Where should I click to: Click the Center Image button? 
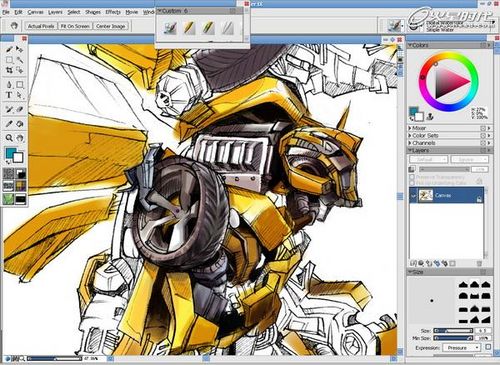click(x=111, y=26)
